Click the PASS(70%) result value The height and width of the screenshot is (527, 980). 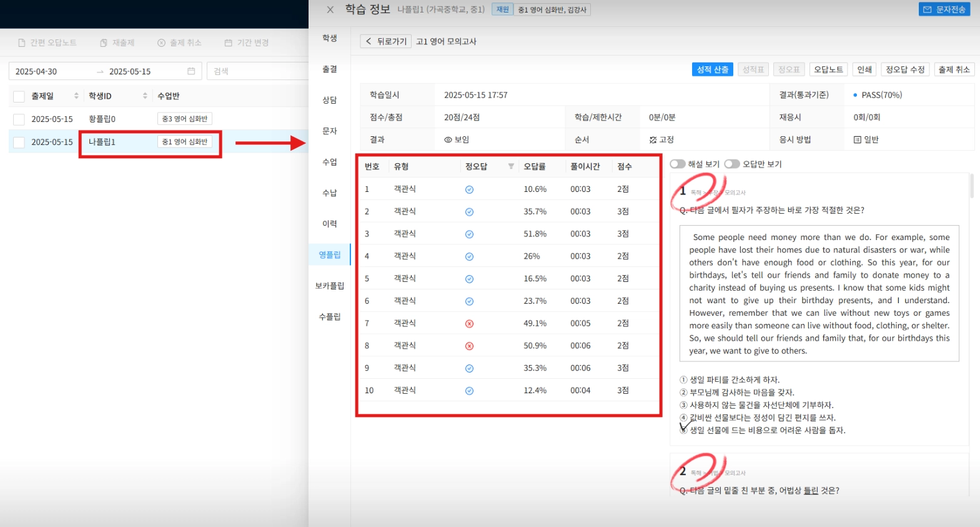coord(881,95)
